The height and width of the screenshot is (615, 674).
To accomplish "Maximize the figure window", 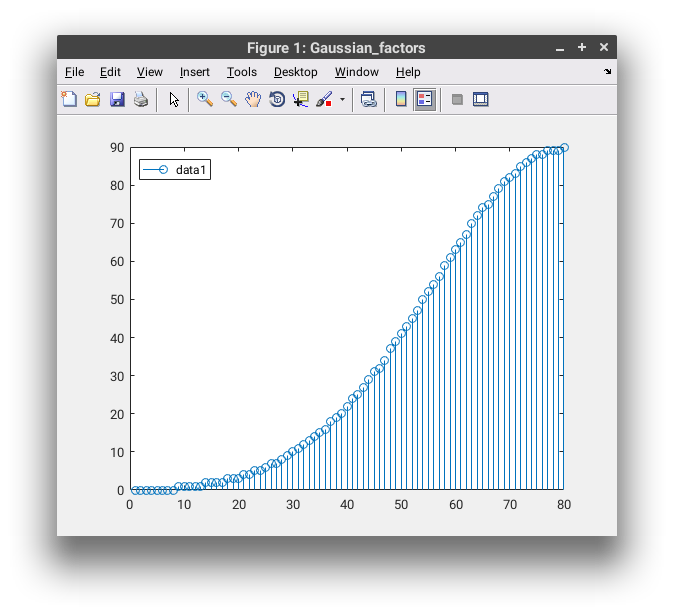I will pos(582,47).
